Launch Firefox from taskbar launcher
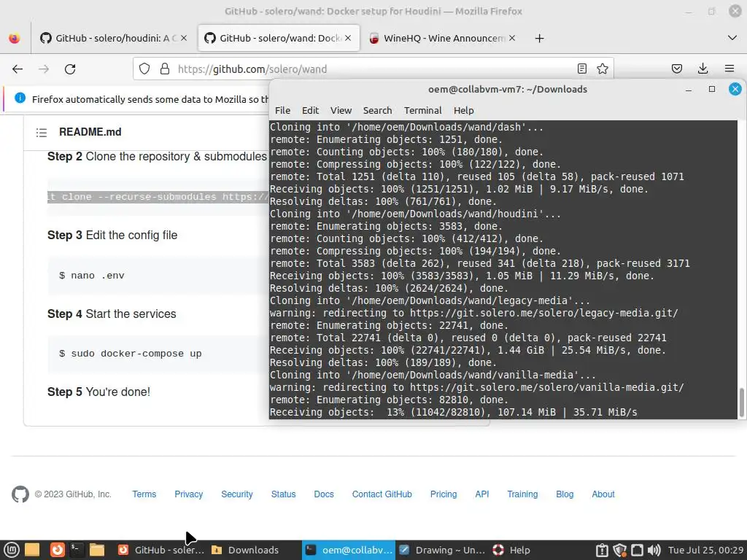The image size is (747, 560). point(58,550)
